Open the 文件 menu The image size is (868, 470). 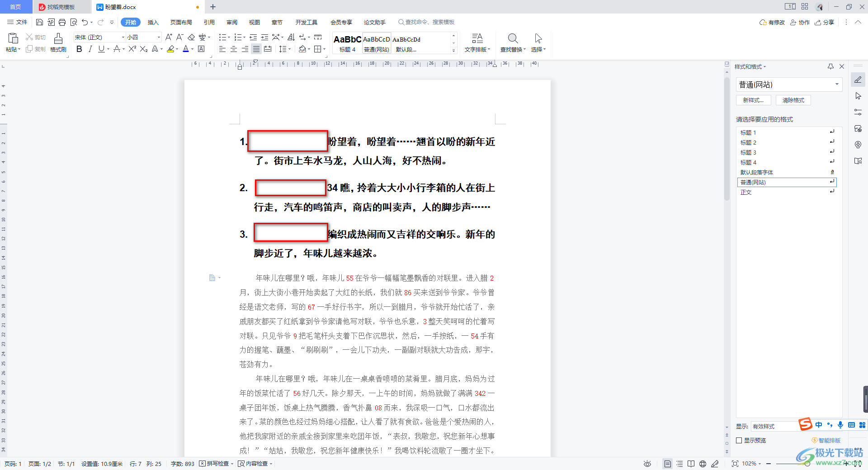(17, 22)
